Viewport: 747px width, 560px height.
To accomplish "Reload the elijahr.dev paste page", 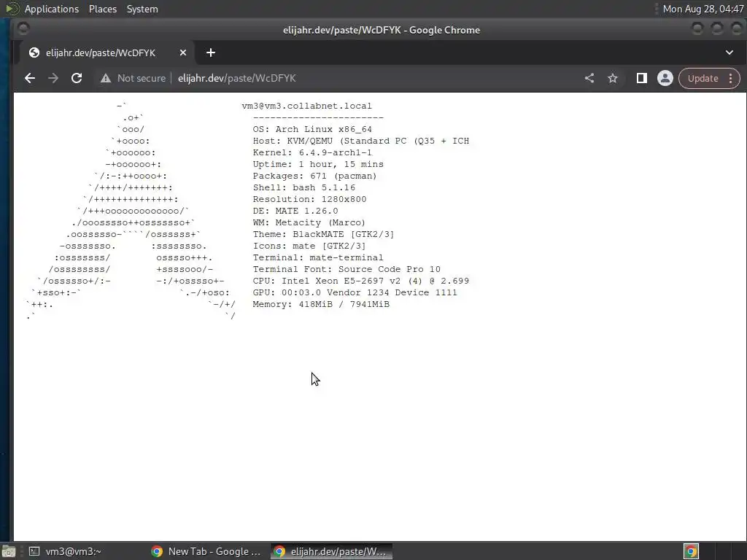I will point(76,78).
